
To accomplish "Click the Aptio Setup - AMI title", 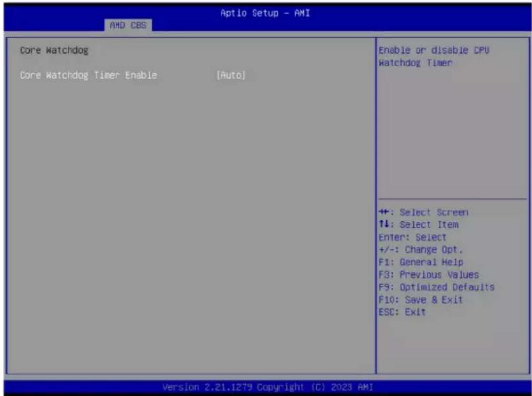I will 265,13.
